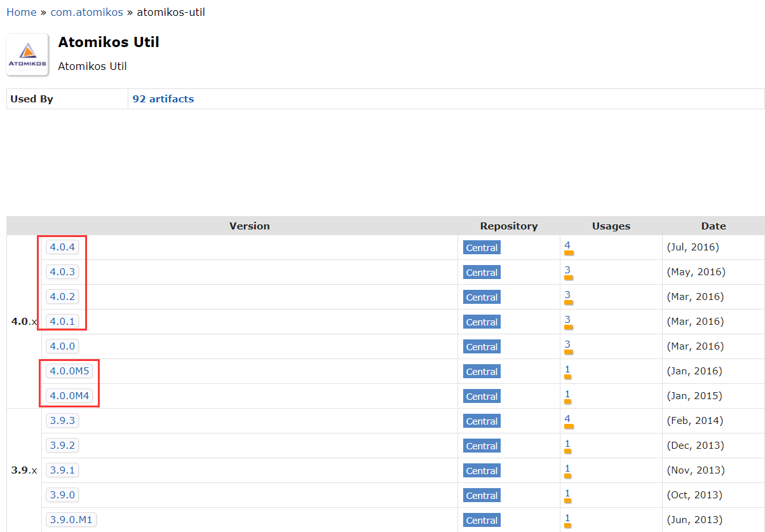Choose version 4.0.0M5
The height and width of the screenshot is (532, 765).
pos(69,371)
